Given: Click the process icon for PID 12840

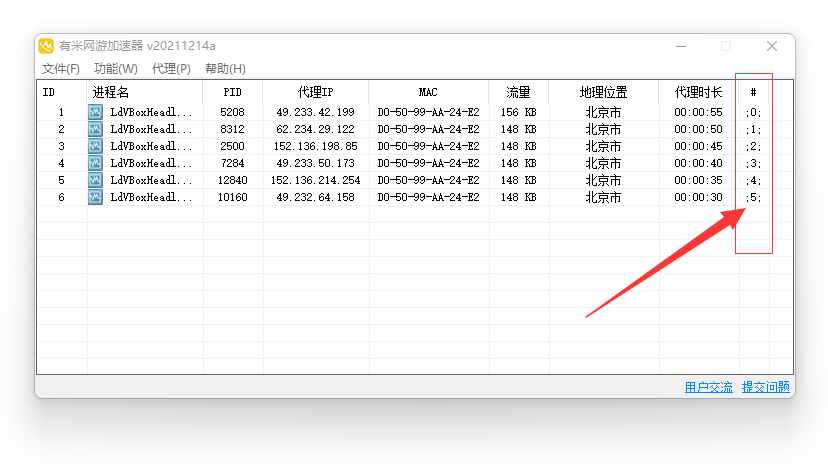Looking at the screenshot, I should point(96,180).
